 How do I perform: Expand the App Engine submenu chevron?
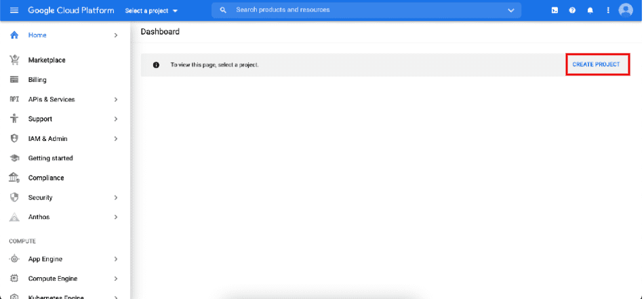[x=116, y=259]
